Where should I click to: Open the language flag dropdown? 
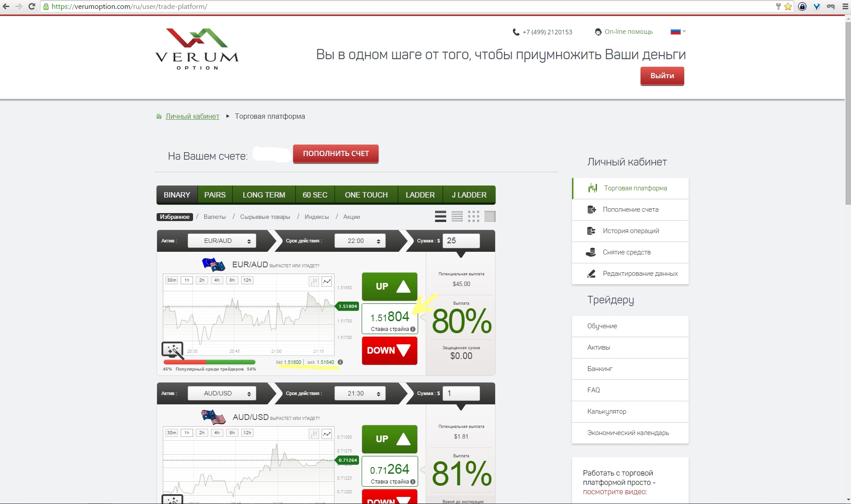(678, 32)
